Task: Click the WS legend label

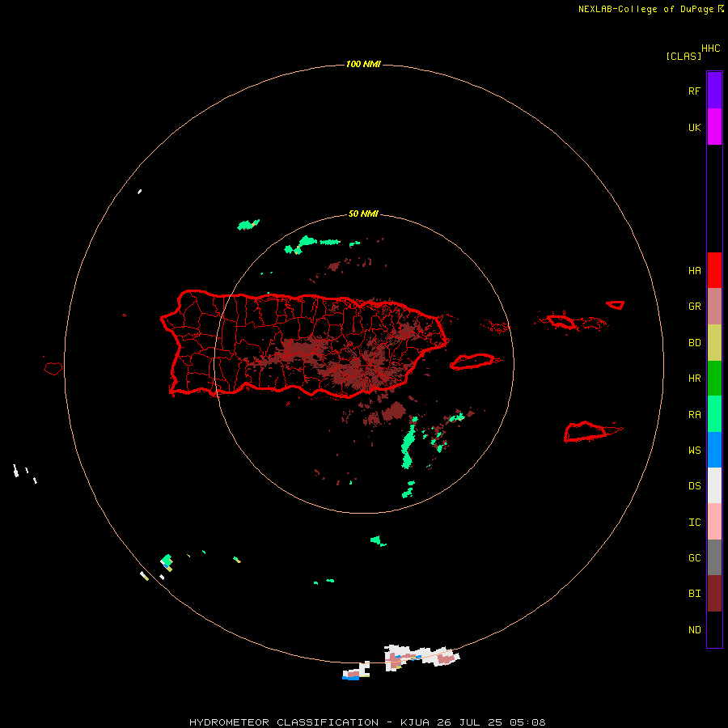Action: point(694,451)
